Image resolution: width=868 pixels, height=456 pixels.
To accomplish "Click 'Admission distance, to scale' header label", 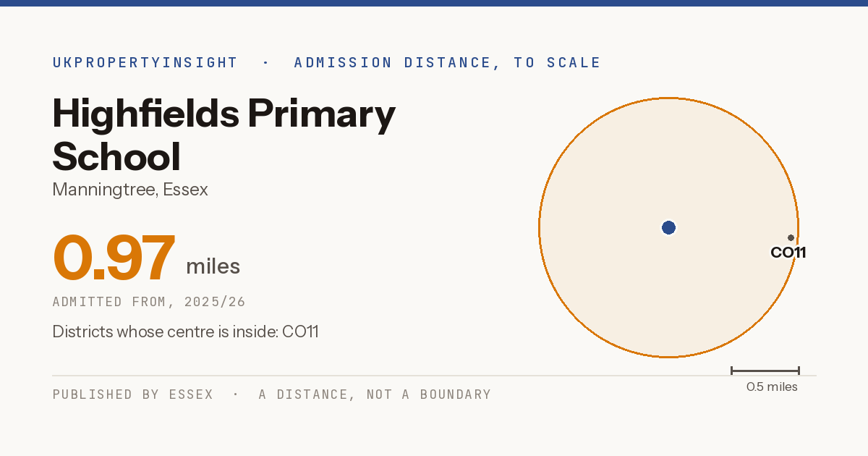I will click(448, 62).
